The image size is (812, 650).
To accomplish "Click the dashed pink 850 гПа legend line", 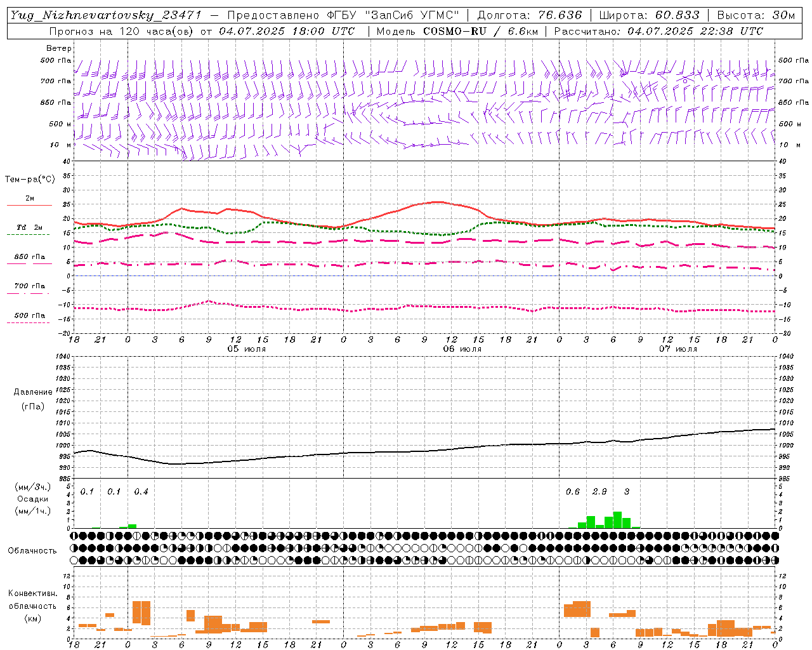I will [28, 264].
